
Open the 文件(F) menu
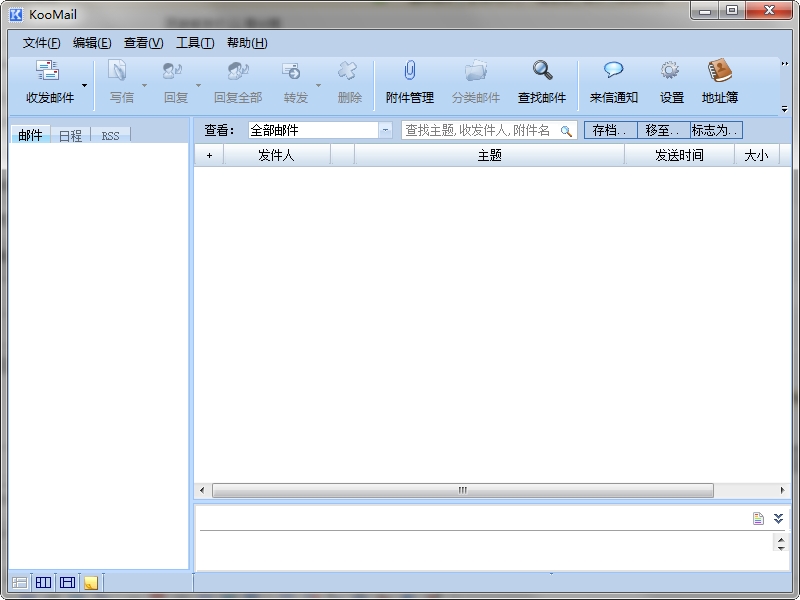coord(41,43)
